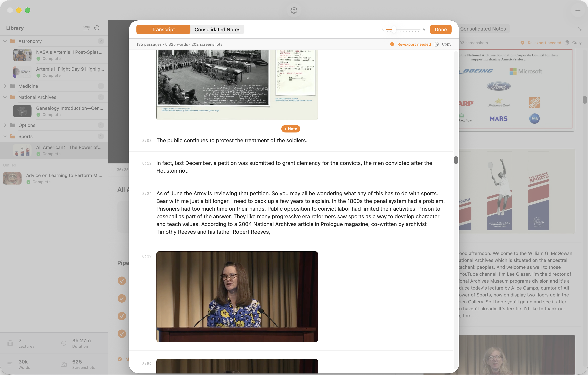Screen dimensions: 588x375
Task: Click passage starting "In fact, last December"
Action: point(294,167)
